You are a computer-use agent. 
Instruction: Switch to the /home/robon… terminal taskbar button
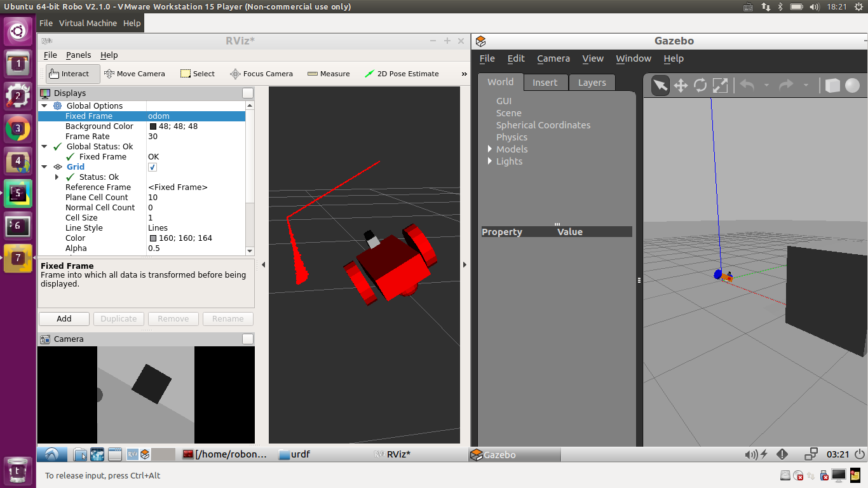(x=227, y=454)
